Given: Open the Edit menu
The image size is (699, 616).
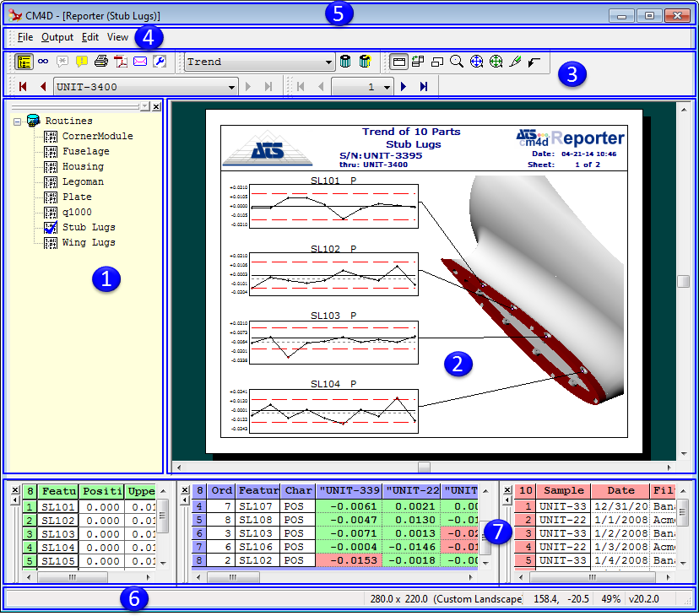Looking at the screenshot, I should 90,37.
